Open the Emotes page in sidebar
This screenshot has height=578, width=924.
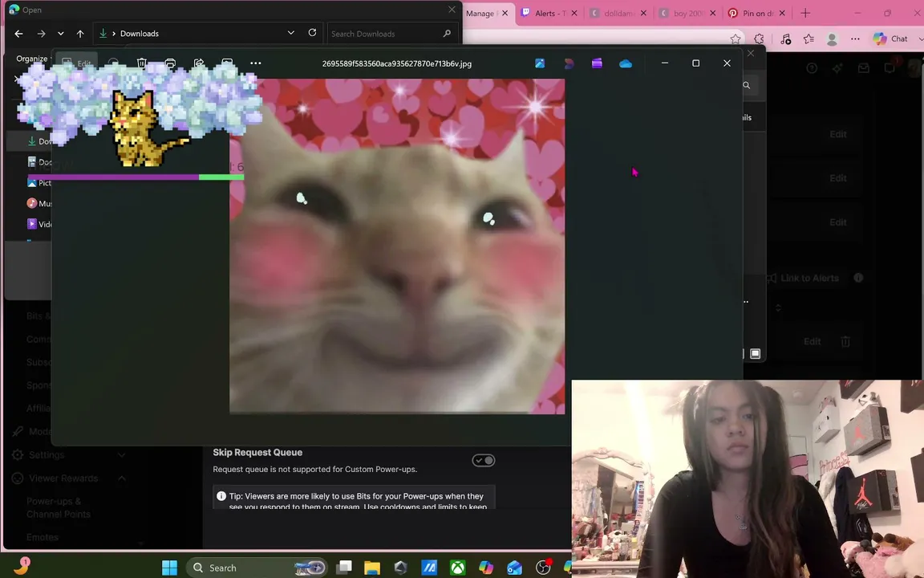(43, 537)
